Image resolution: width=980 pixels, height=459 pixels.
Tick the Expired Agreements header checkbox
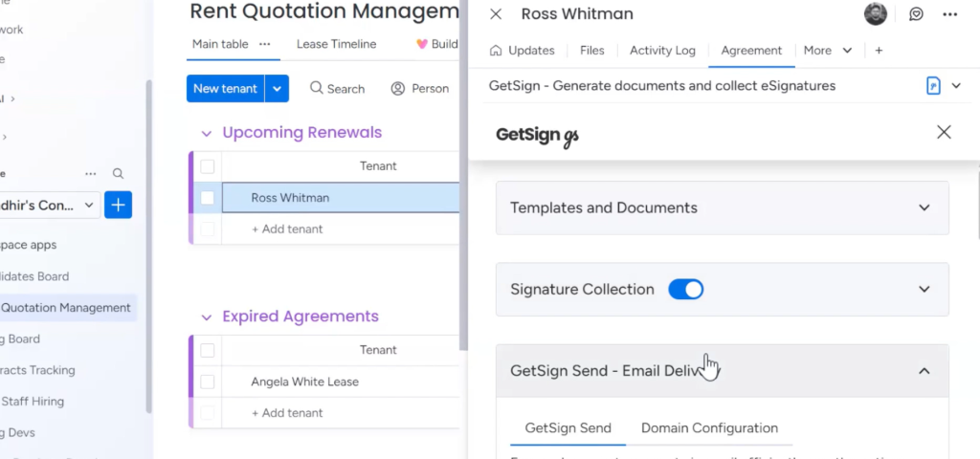coord(208,350)
